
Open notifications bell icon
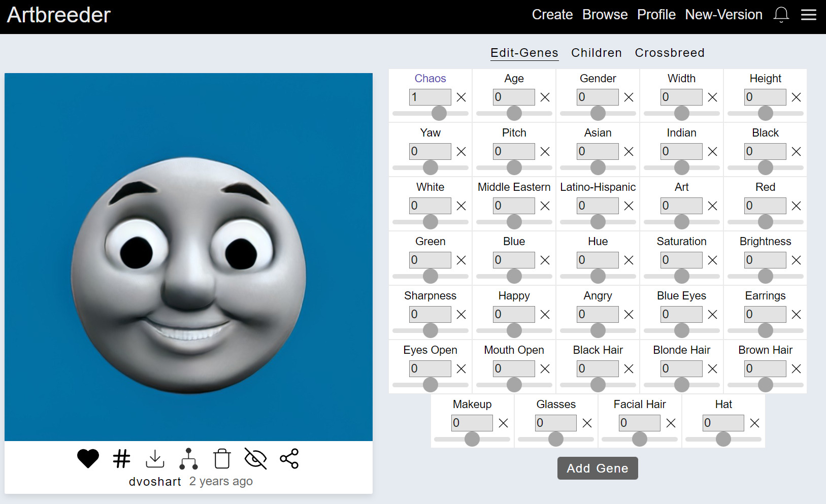[781, 15]
